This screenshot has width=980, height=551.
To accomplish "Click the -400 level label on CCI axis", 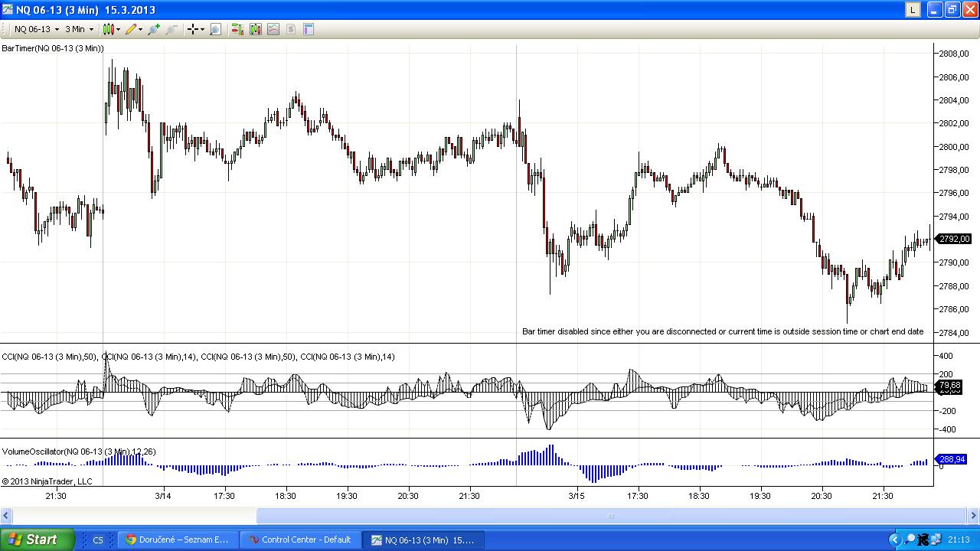I will point(946,430).
